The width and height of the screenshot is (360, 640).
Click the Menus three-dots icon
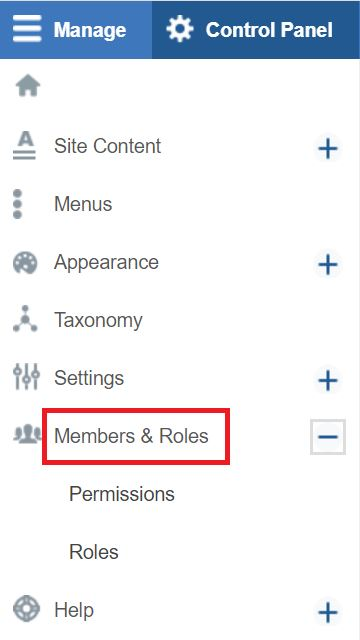(18, 204)
